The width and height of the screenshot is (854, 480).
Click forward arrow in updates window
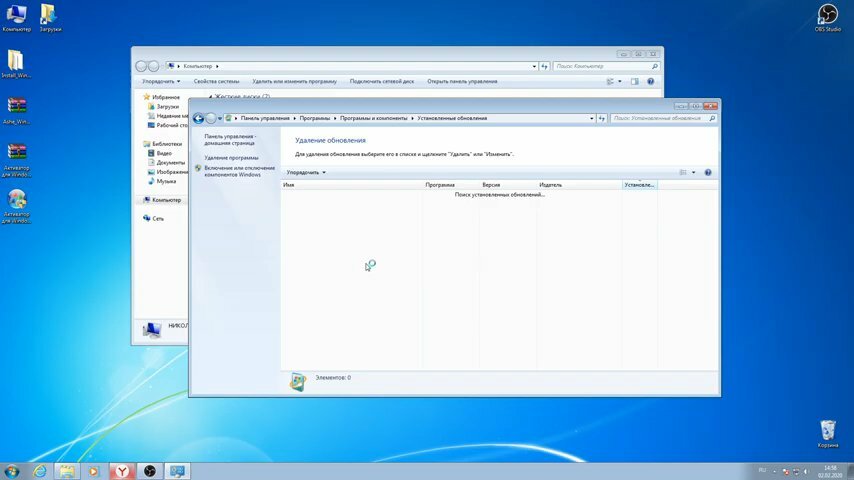pyautogui.click(x=211, y=118)
